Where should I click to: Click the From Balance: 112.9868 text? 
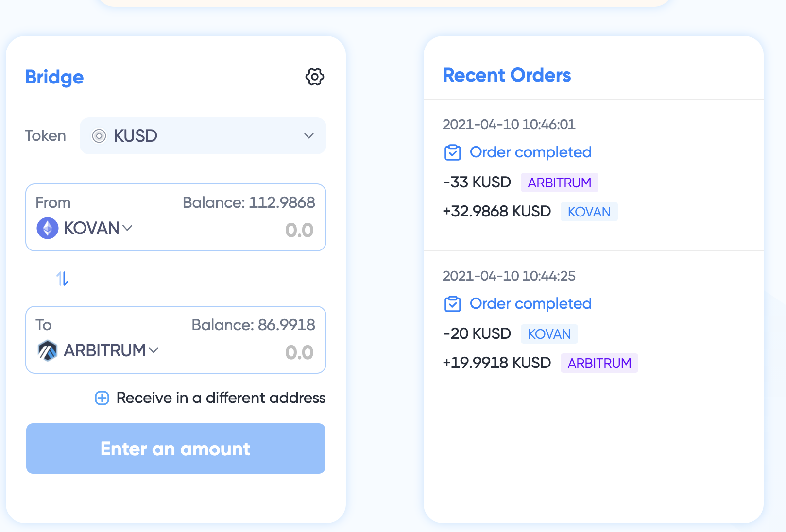pos(249,202)
